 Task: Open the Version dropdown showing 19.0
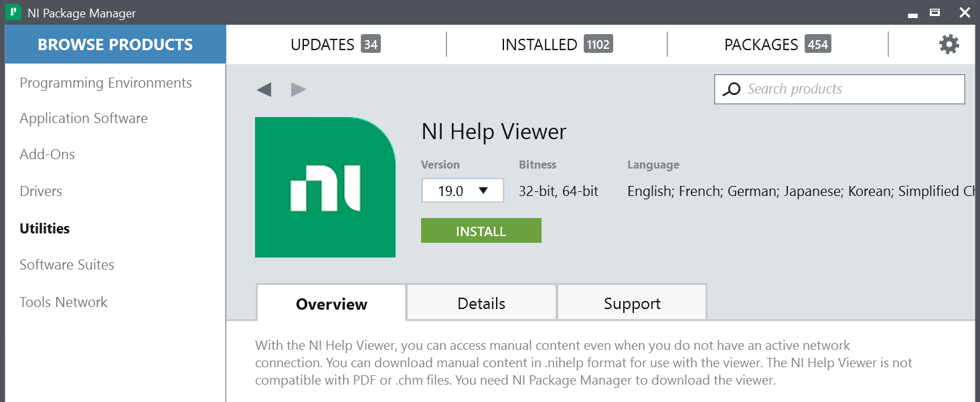tap(462, 190)
